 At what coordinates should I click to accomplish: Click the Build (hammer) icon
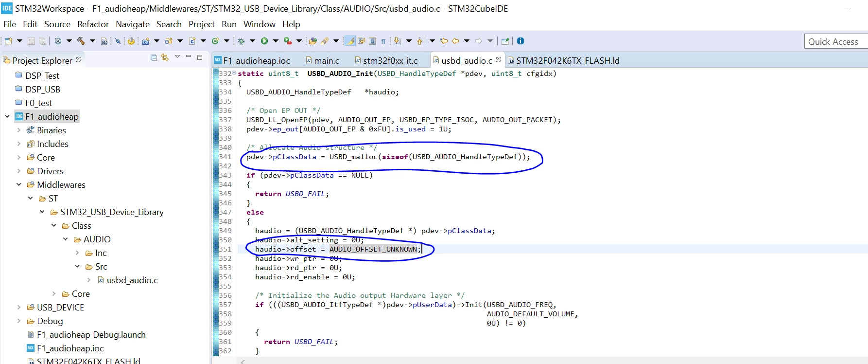[x=81, y=41]
